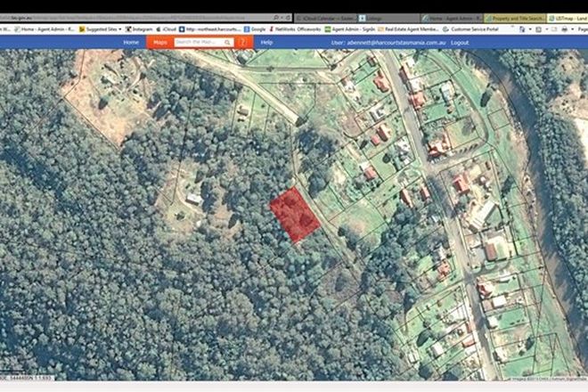Click the map search magnifier icon
Viewport: 588px width, 392px height.
click(228, 42)
